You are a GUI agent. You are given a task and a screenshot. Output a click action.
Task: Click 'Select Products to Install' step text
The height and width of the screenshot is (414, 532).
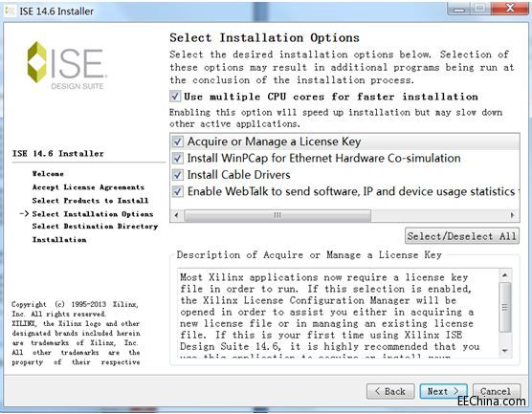[x=90, y=201]
